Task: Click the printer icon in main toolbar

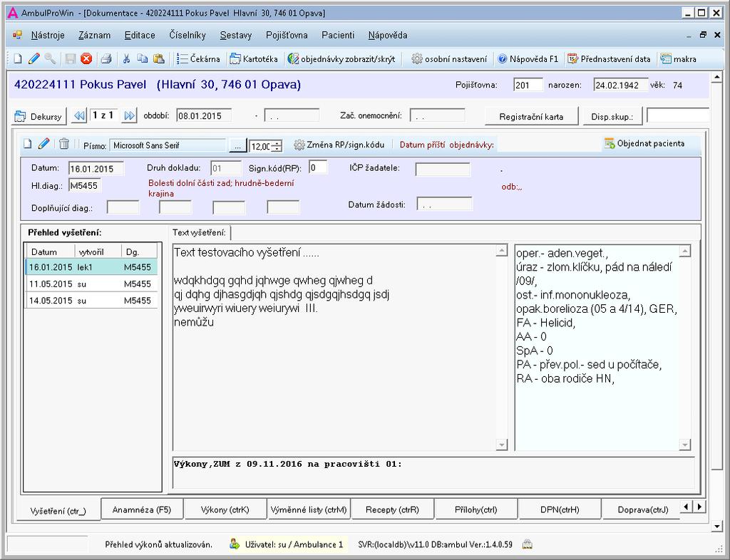Action: click(106, 58)
